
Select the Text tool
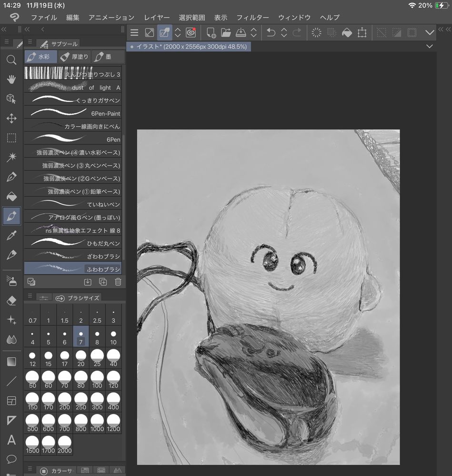[11, 440]
